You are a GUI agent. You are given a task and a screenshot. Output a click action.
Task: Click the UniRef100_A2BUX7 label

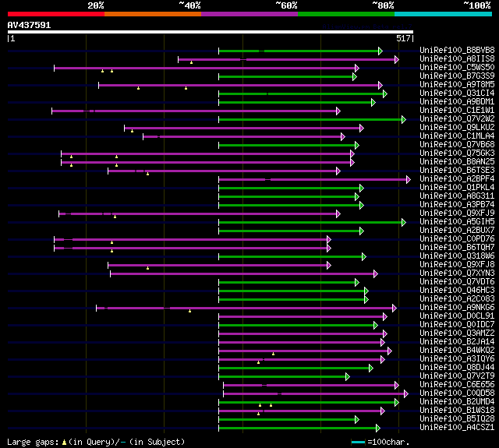[457, 231]
